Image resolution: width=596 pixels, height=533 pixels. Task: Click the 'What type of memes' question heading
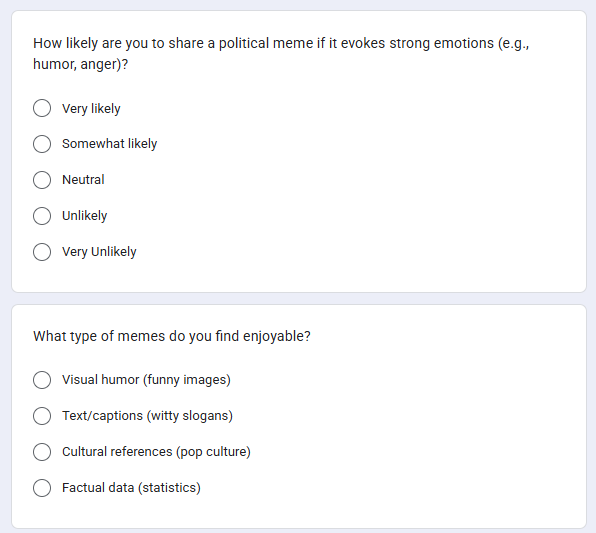tap(172, 336)
